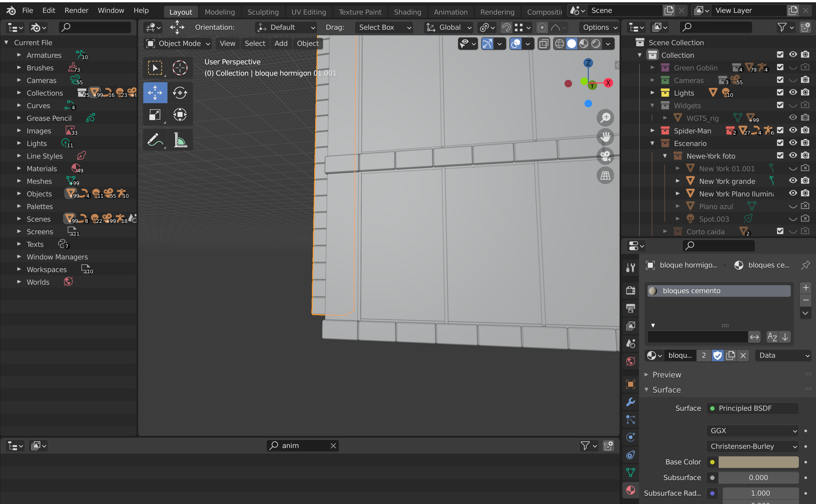Expand the Materials data category
The width and height of the screenshot is (816, 504).
pyautogui.click(x=19, y=169)
